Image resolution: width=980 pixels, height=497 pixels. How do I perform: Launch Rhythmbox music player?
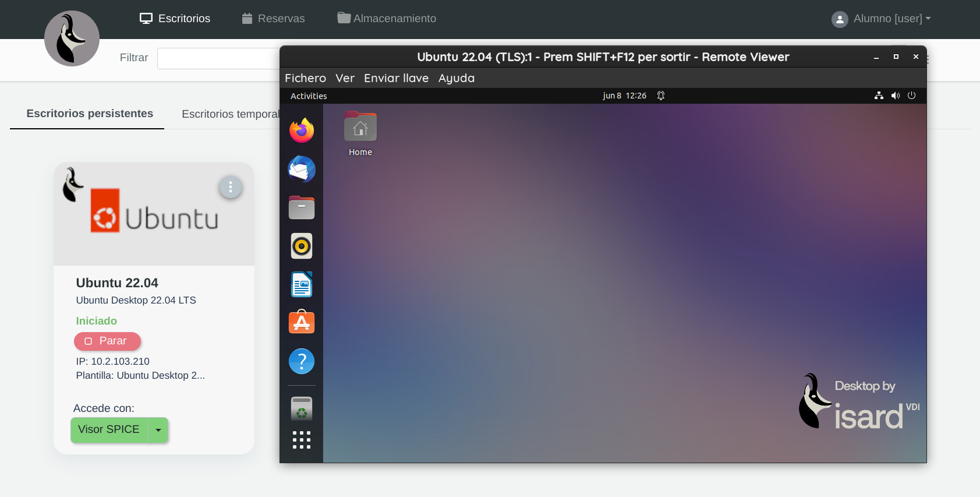click(302, 246)
